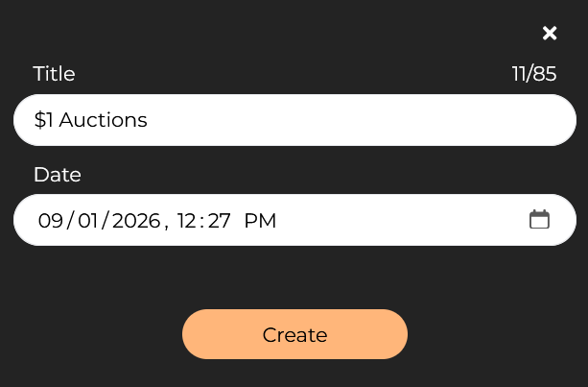The width and height of the screenshot is (588, 387).
Task: Click empty area of the Date field
Action: (x=401, y=220)
